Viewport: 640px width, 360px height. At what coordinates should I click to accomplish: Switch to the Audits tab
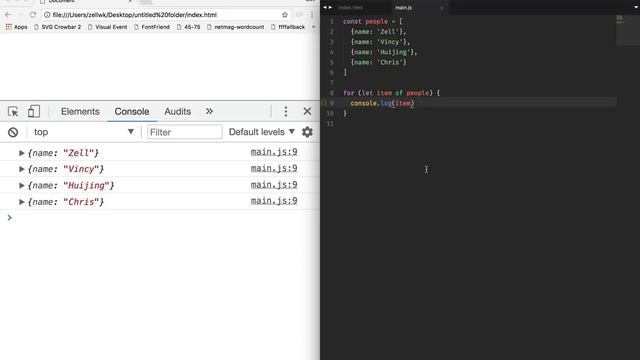(x=178, y=111)
